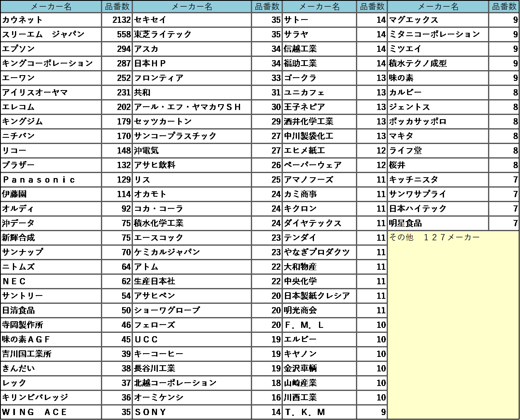The image size is (520, 420).
Task: Click the マグエックス maker cell
Action: pyautogui.click(x=438, y=20)
